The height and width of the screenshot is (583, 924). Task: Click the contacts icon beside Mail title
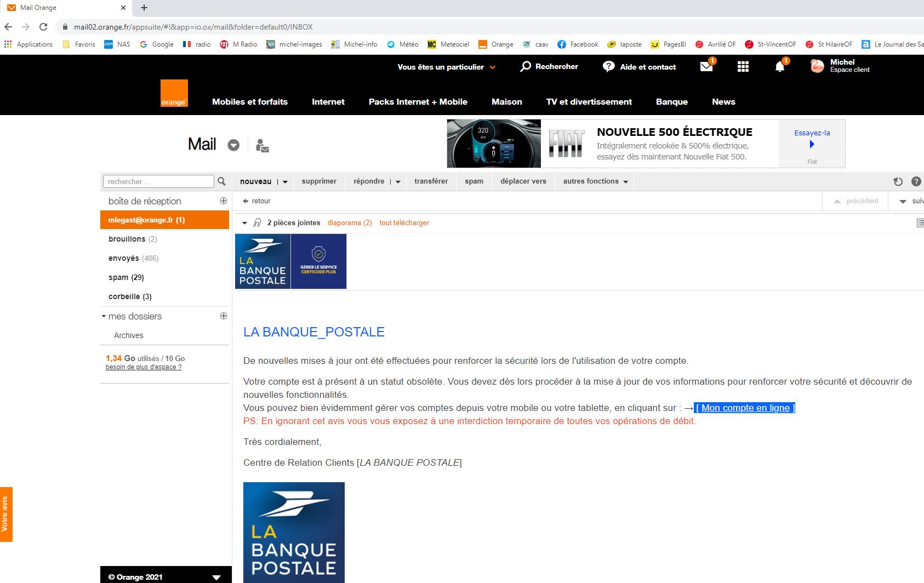pyautogui.click(x=262, y=145)
